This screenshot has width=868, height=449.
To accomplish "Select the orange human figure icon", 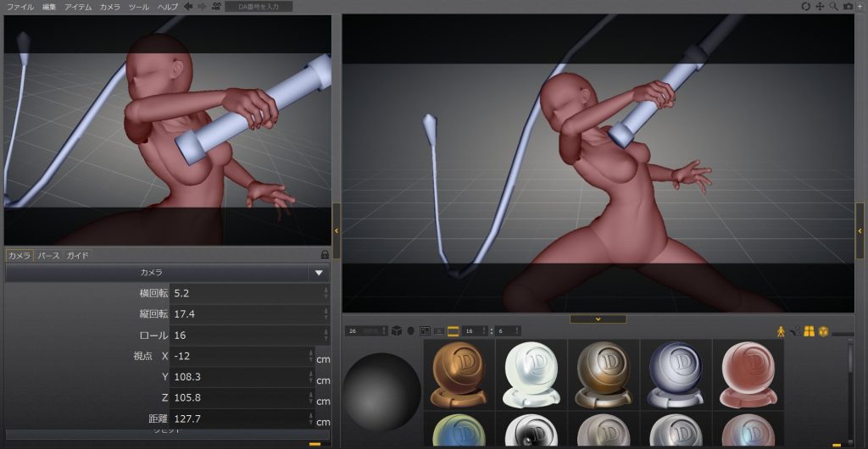I will point(782,331).
